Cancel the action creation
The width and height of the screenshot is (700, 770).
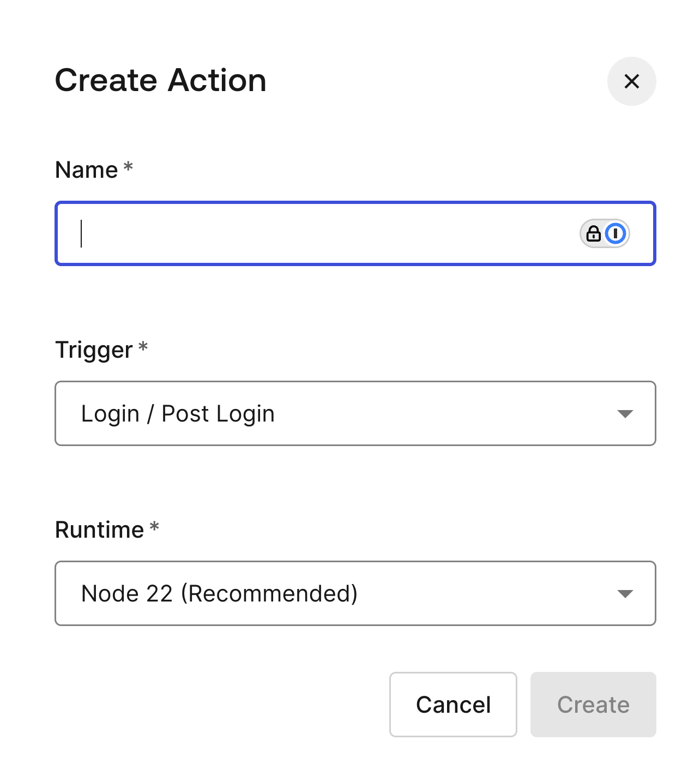453,705
